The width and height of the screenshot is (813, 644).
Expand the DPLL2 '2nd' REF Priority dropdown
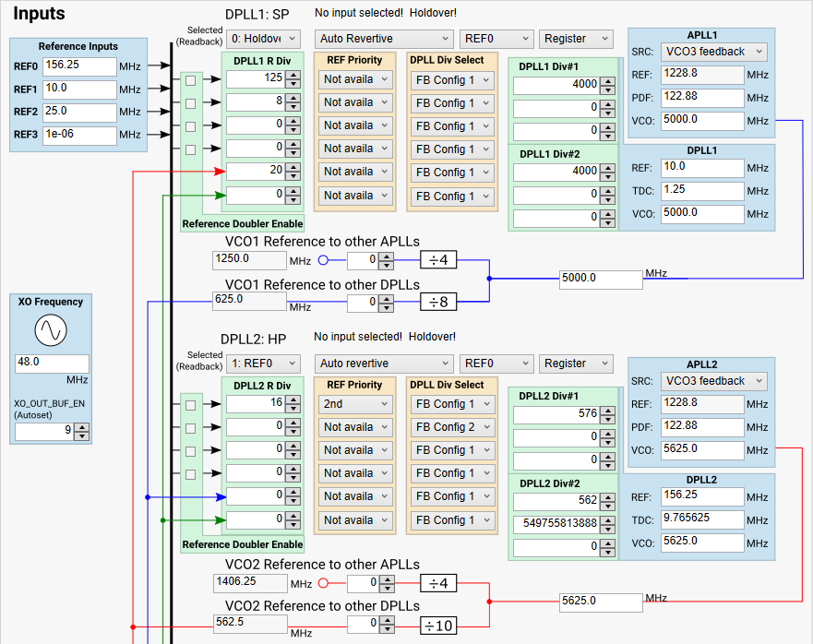355,404
